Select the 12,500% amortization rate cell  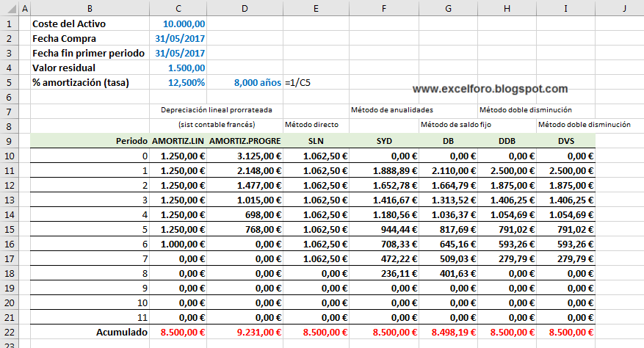(x=178, y=82)
